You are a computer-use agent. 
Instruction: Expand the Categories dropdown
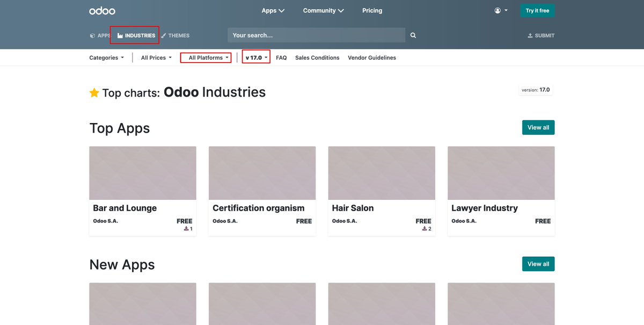(x=107, y=57)
